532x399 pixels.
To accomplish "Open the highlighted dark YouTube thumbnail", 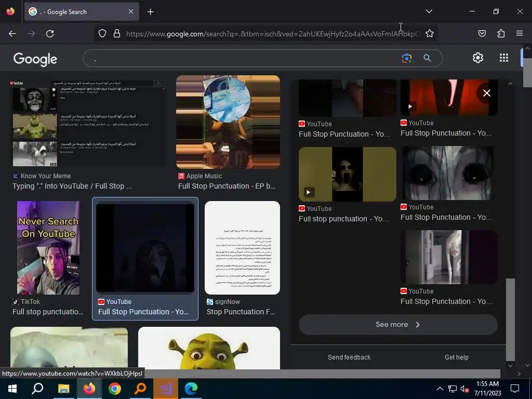I will [x=145, y=248].
